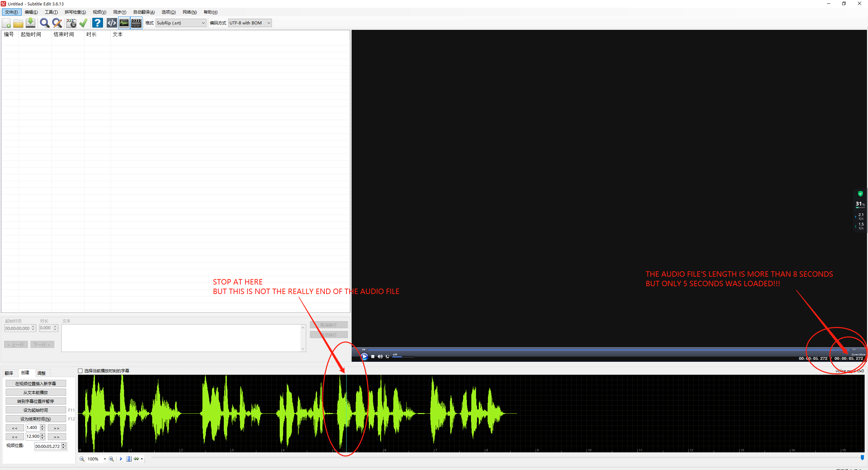Click 在视频位置插入新字幕 button
Image resolution: width=868 pixels, height=470 pixels.
point(36,383)
